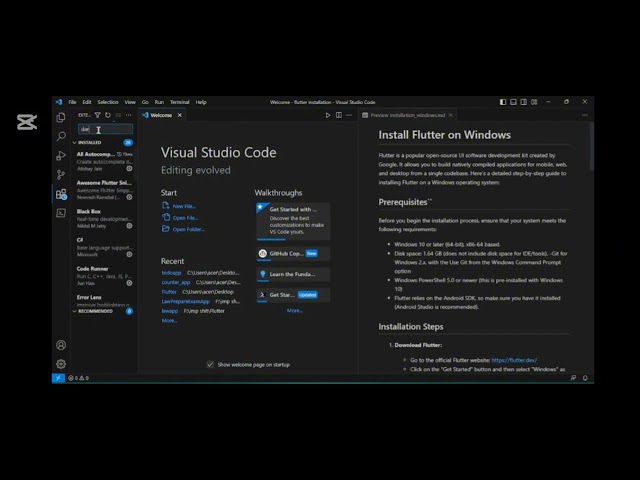Open manage gear for C# extension
The image size is (640, 480).
pos(129,254)
